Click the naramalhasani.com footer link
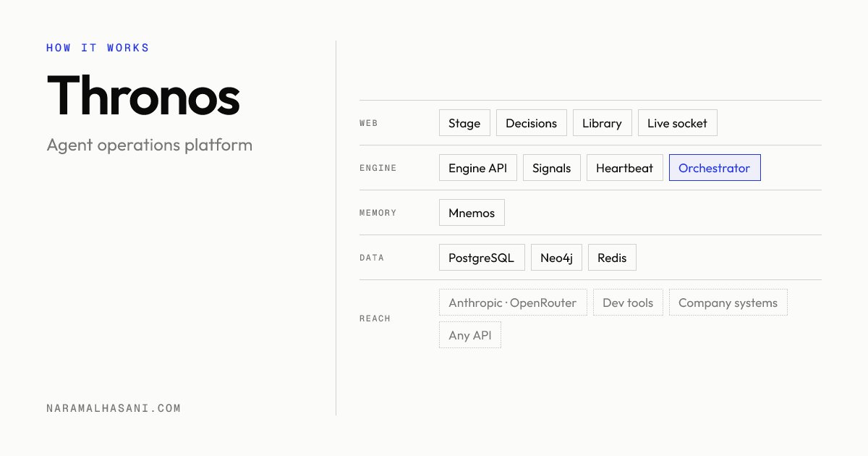 (x=114, y=408)
